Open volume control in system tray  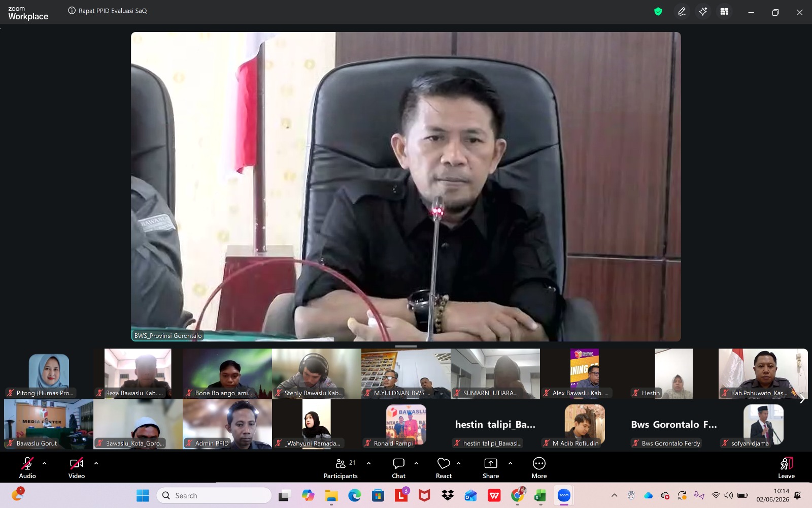coord(729,495)
